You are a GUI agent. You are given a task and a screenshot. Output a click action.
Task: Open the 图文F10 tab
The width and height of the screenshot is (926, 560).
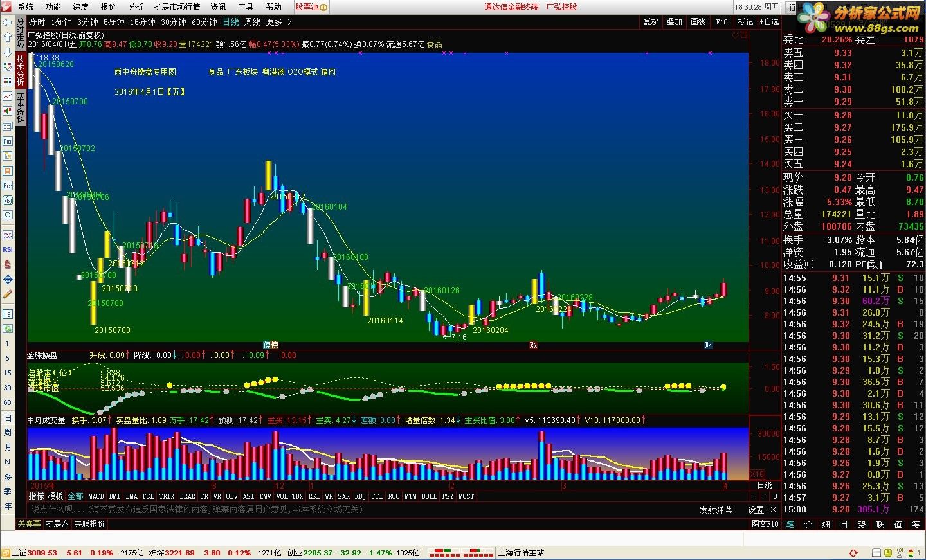coord(765,524)
